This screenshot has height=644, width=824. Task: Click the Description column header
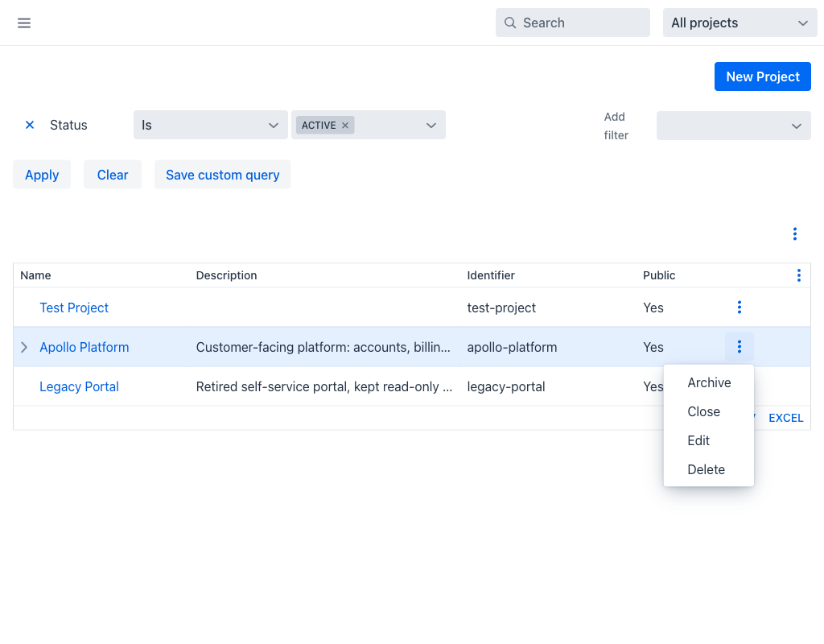click(226, 275)
